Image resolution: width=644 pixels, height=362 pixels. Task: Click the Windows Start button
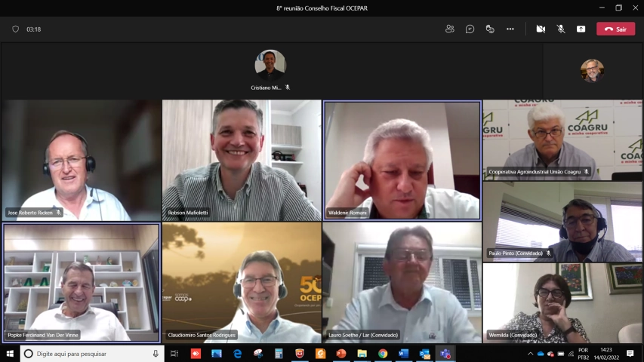point(10,354)
